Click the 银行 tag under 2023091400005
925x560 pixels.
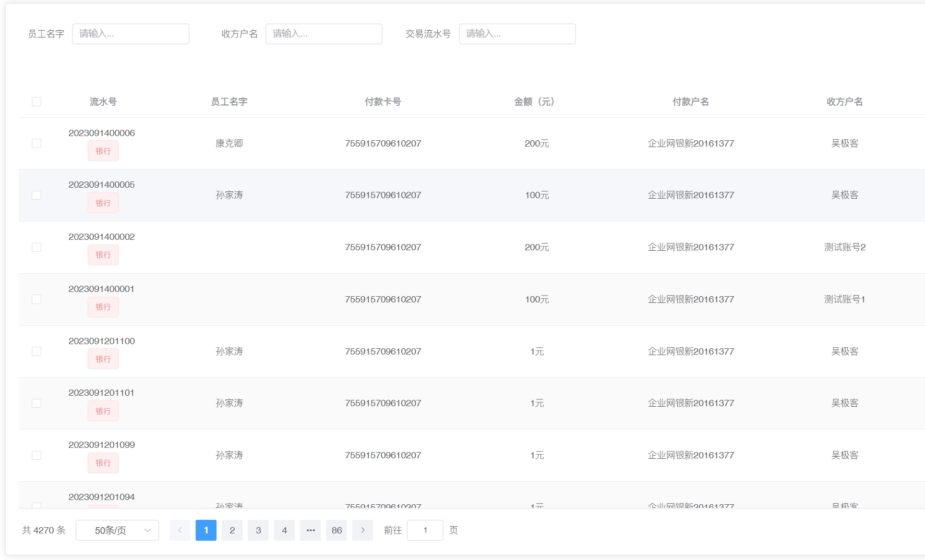[103, 203]
